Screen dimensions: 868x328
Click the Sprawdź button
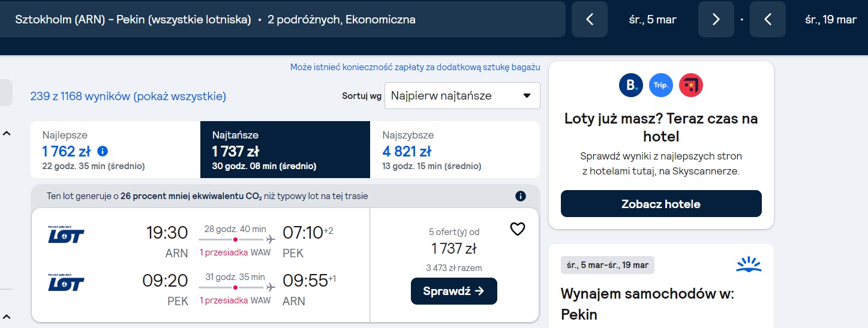[454, 291]
